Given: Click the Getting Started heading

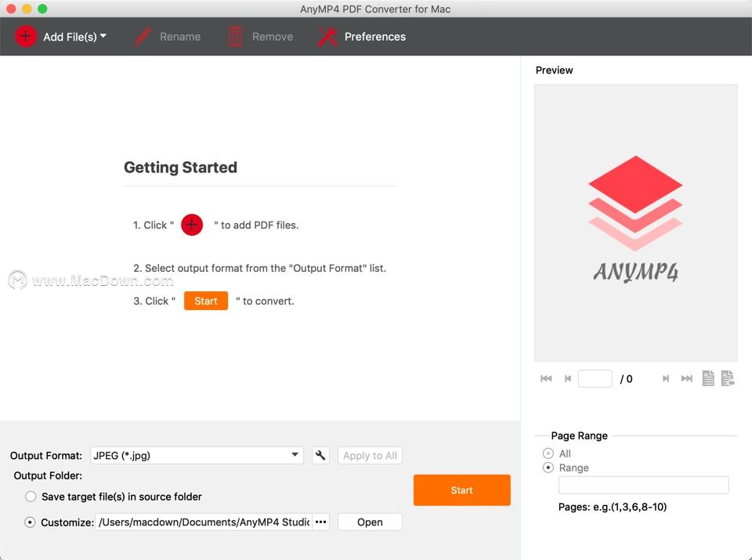Looking at the screenshot, I should tap(180, 167).
